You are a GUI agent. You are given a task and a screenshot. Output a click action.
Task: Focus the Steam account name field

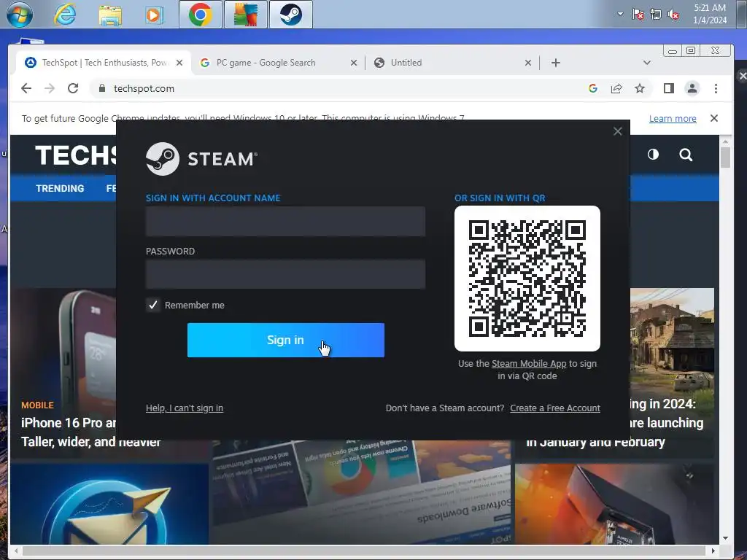click(285, 222)
